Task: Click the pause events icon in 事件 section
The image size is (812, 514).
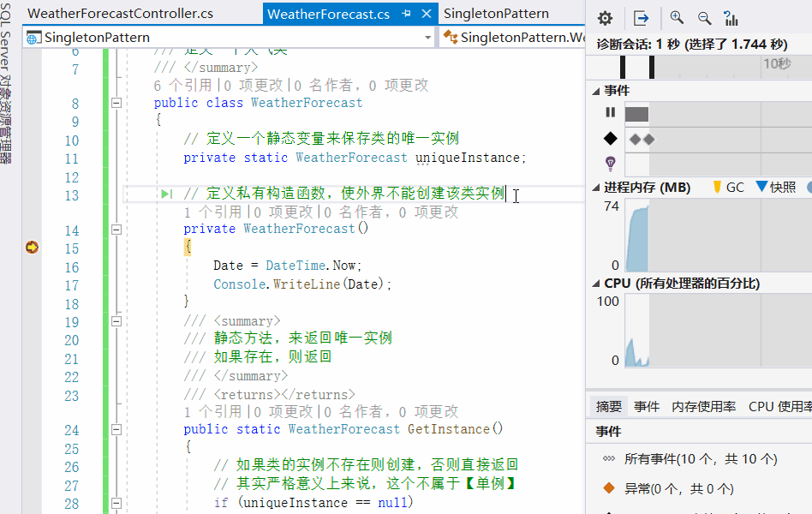Action: click(x=610, y=111)
